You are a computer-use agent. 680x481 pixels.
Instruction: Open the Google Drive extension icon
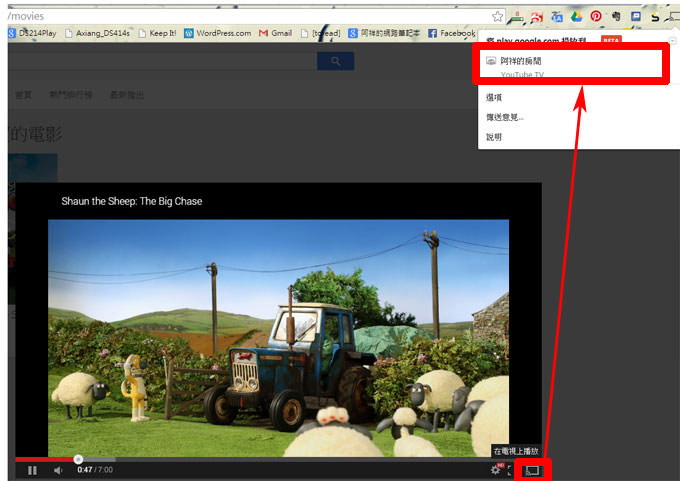[576, 16]
